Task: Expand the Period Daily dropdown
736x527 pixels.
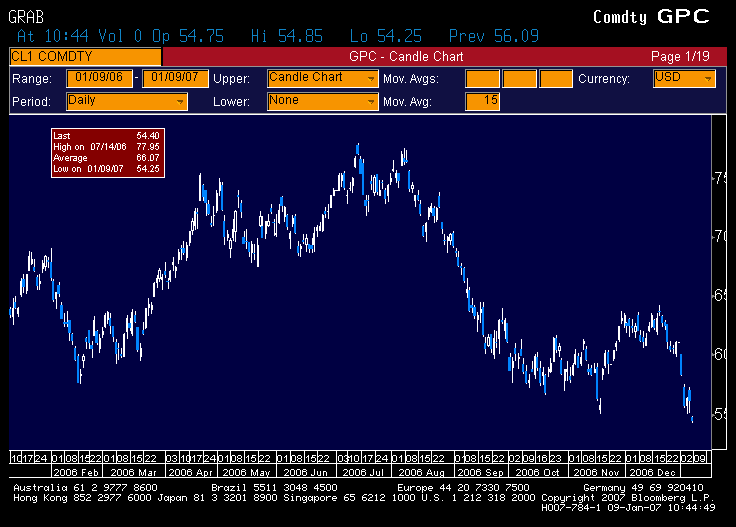Action: (x=126, y=101)
